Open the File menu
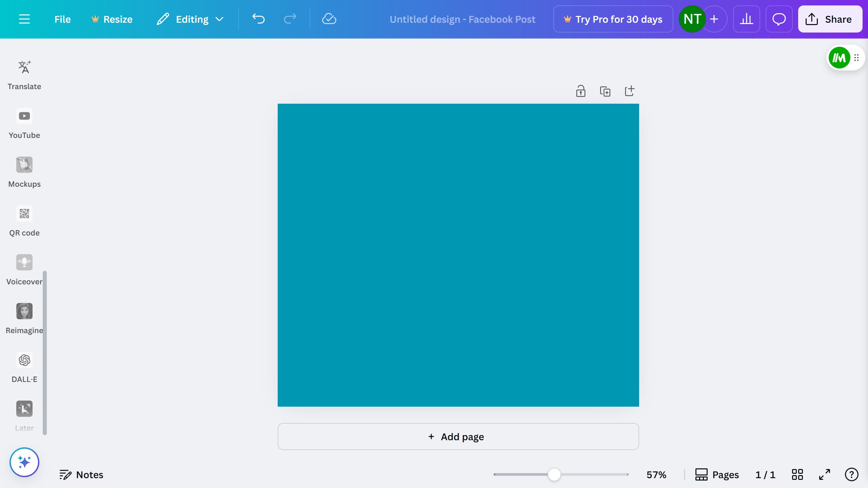The width and height of the screenshot is (868, 488). [x=63, y=19]
